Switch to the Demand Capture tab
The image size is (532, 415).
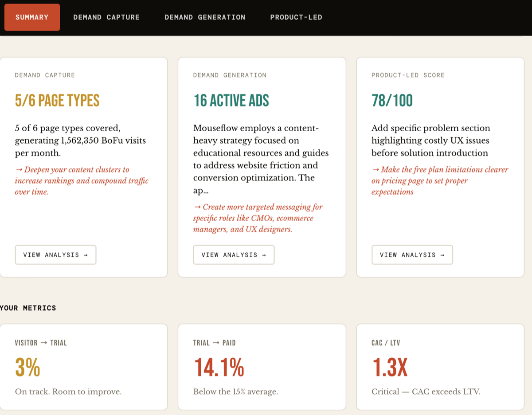pyautogui.click(x=106, y=17)
